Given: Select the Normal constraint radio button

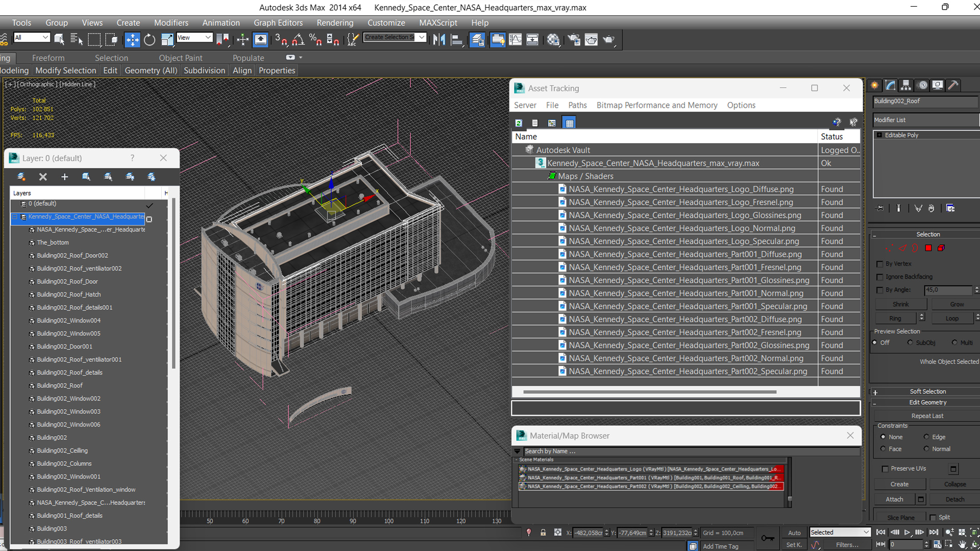Looking at the screenshot, I should coord(926,449).
